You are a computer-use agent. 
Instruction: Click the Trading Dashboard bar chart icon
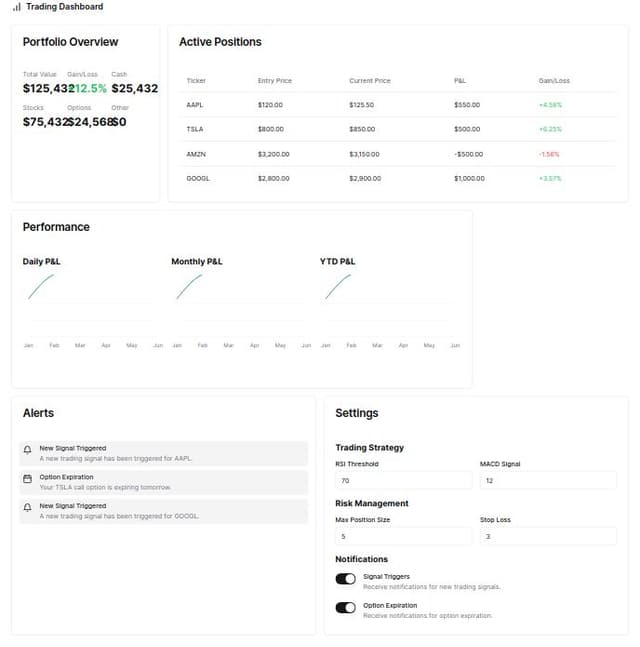tap(17, 7)
